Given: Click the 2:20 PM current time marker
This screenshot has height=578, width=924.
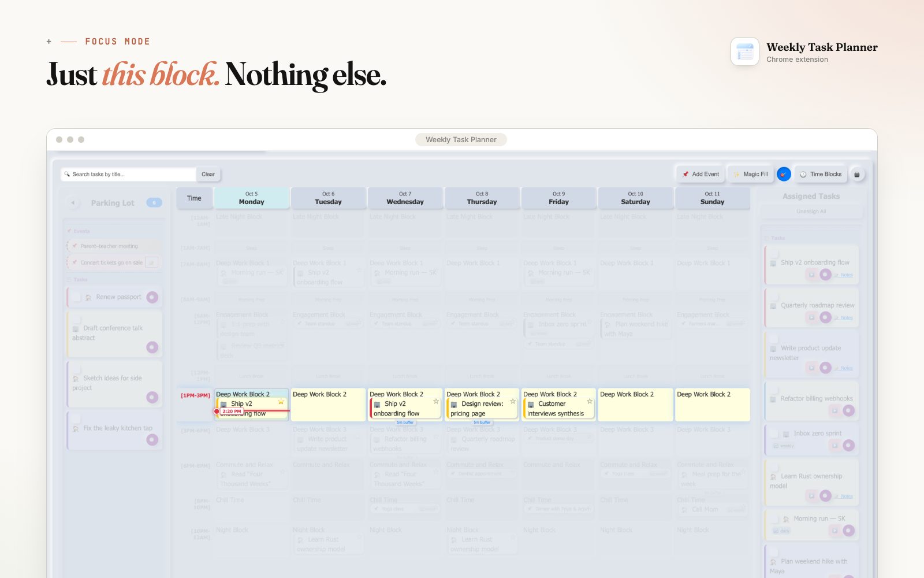Looking at the screenshot, I should pyautogui.click(x=232, y=412).
